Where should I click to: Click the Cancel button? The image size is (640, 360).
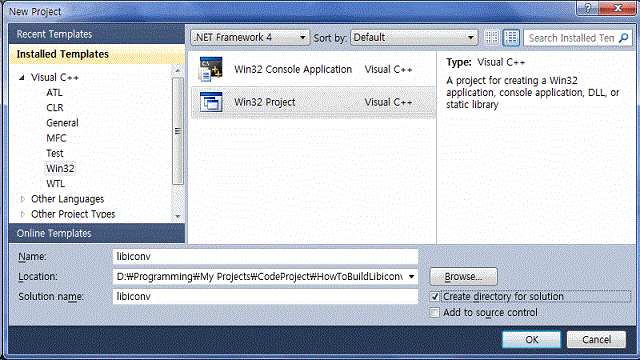pyautogui.click(x=596, y=339)
